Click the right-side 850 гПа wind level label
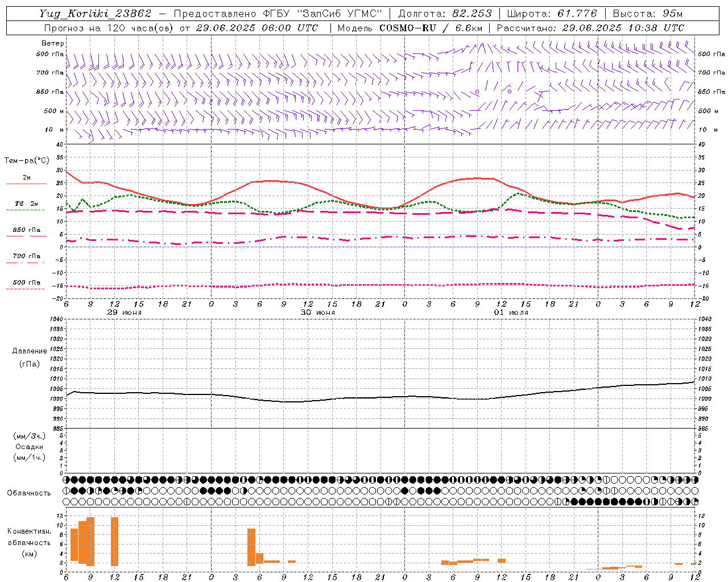This screenshot has width=728, height=582. pos(712,92)
